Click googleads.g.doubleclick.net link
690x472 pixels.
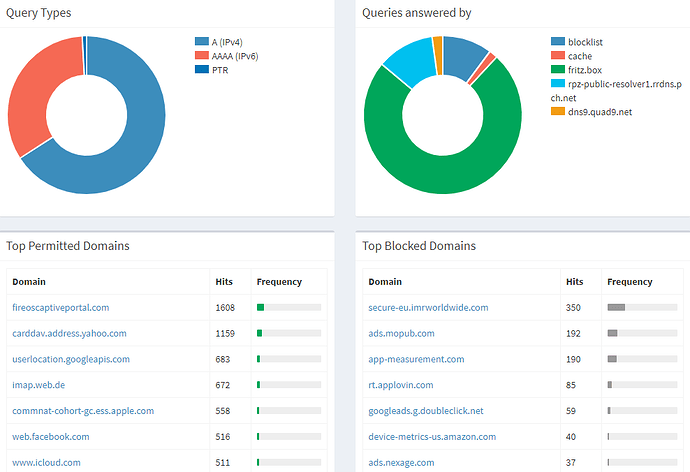(425, 411)
